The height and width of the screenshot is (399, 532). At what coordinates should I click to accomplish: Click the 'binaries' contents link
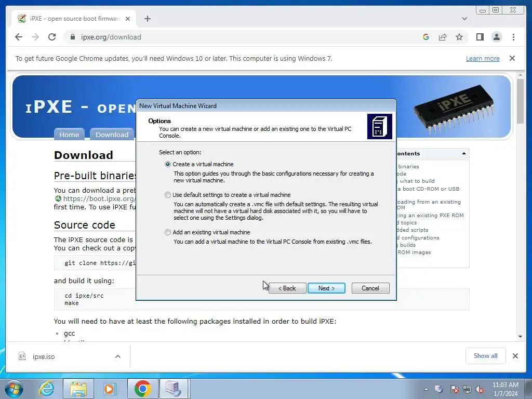coord(408,167)
